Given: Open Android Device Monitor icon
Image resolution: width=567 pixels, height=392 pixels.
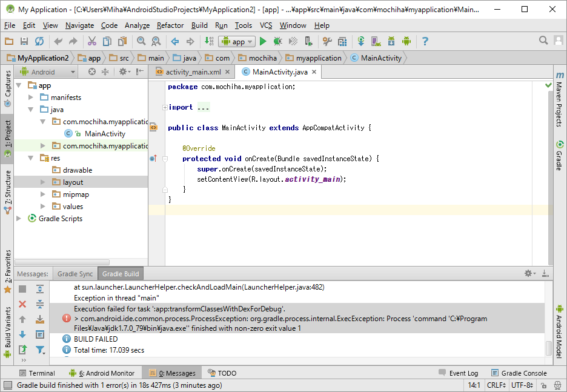Looking at the screenshot, I should pyautogui.click(x=406, y=41).
